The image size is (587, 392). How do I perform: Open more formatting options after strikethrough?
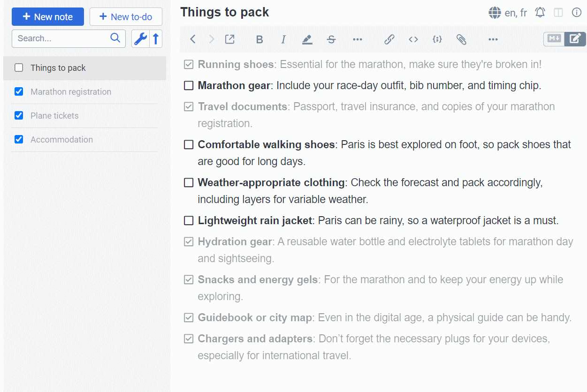pos(358,40)
